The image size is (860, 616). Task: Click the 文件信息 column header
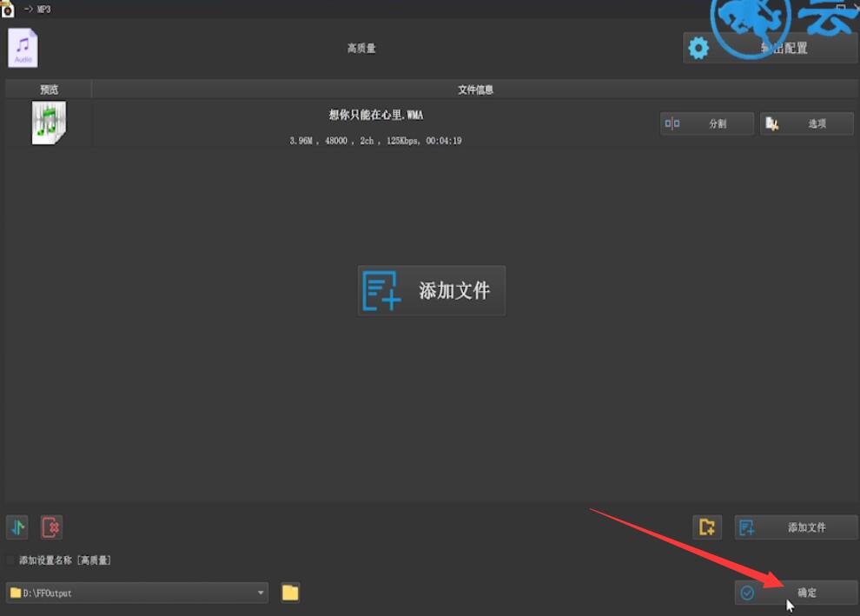475,89
